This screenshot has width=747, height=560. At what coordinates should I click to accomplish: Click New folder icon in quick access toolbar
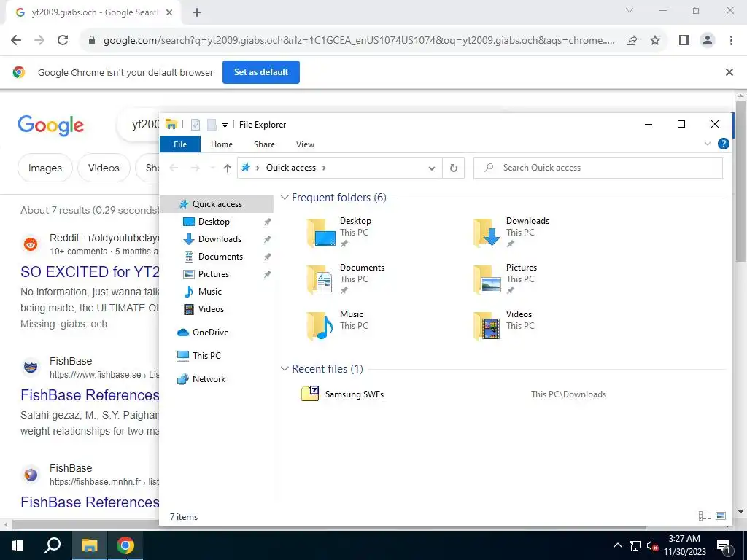pyautogui.click(x=212, y=125)
